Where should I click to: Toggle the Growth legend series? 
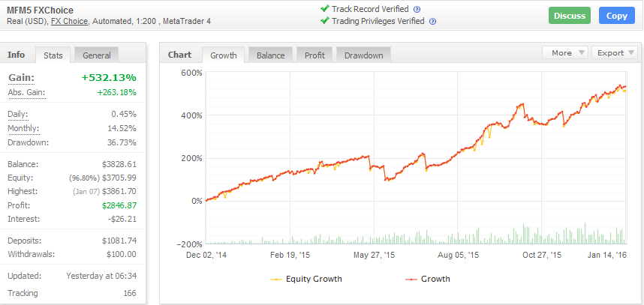pyautogui.click(x=428, y=279)
